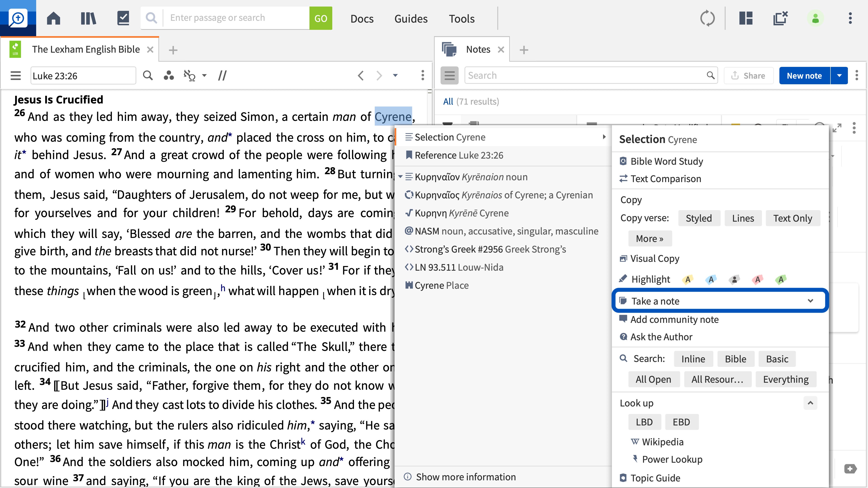Open the New note dropdown arrow
The image size is (868, 488).
[839, 75]
